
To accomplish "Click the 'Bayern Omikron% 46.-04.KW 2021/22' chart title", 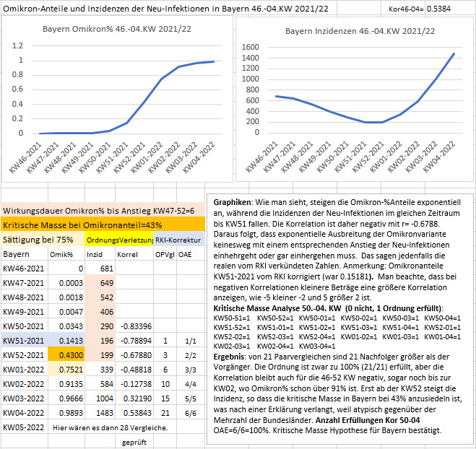I will 117,29.
